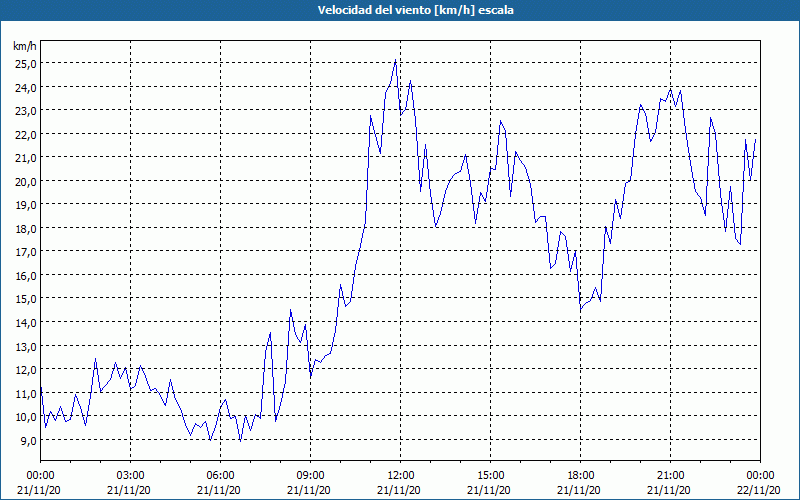Click the 21:00 time axis label
800x500 pixels.
[x=670, y=476]
